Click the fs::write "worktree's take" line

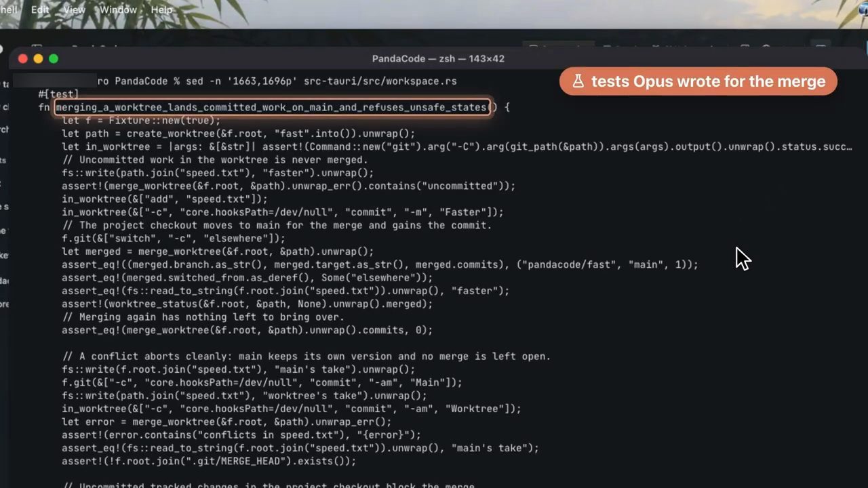(244, 396)
